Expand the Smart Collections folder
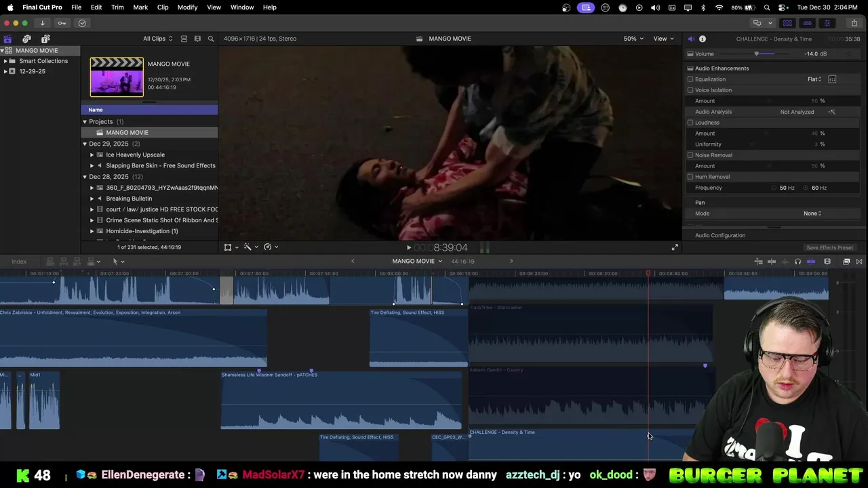Screen dimensions: 868x488 (x=5, y=61)
